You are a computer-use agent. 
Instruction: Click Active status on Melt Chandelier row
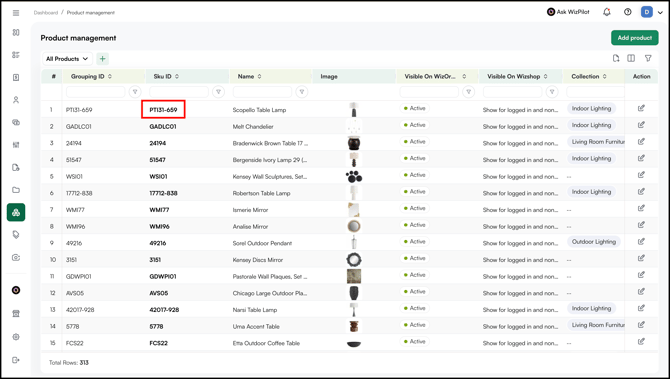(x=414, y=125)
